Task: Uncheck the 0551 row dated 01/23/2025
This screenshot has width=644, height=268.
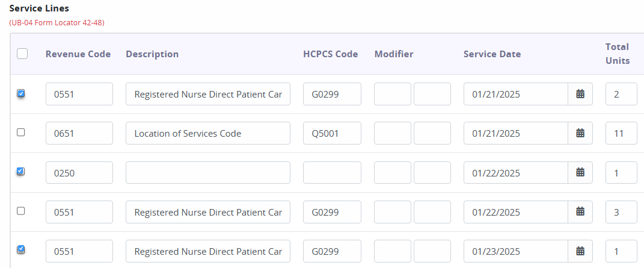Action: [21, 249]
